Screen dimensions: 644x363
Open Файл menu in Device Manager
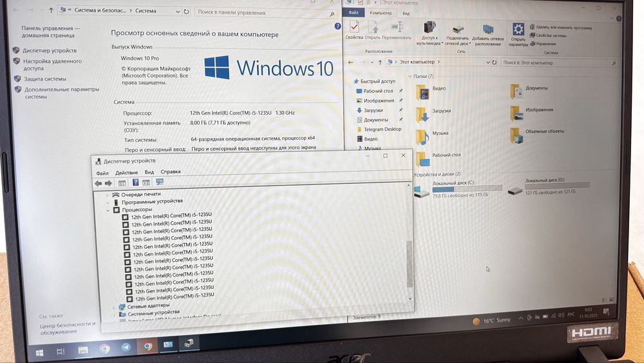(x=102, y=173)
